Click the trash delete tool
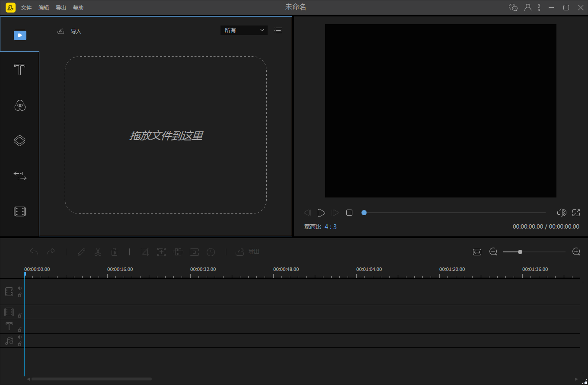The height and width of the screenshot is (385, 588). pos(115,252)
